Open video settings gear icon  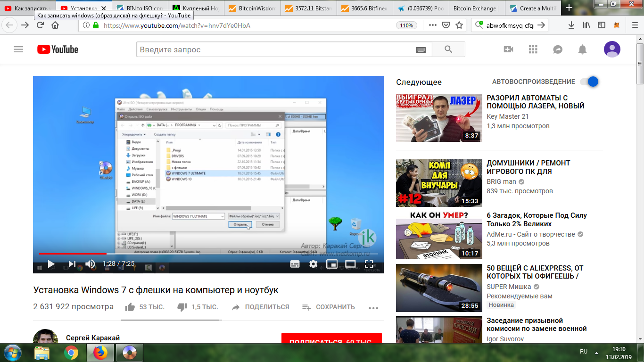tap(313, 264)
